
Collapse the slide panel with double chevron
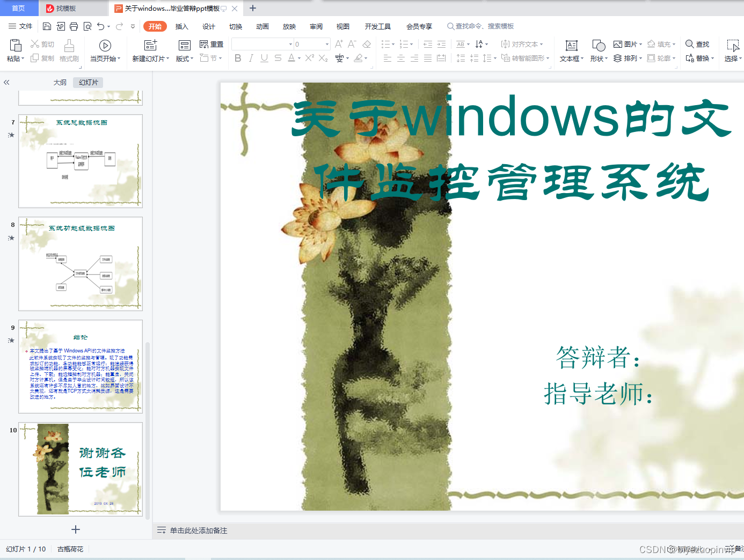(6, 82)
